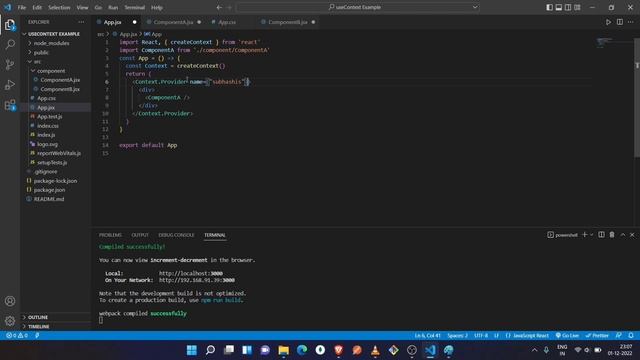Open the notifications bell in status bar
The height and width of the screenshot is (360, 640).
[631, 336]
